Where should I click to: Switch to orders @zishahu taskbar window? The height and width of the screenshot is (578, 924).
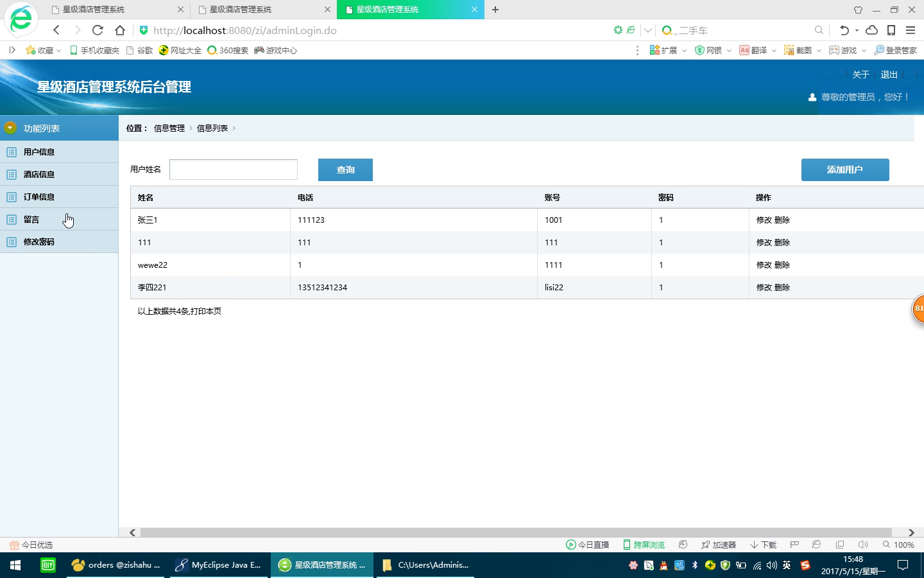coord(116,565)
